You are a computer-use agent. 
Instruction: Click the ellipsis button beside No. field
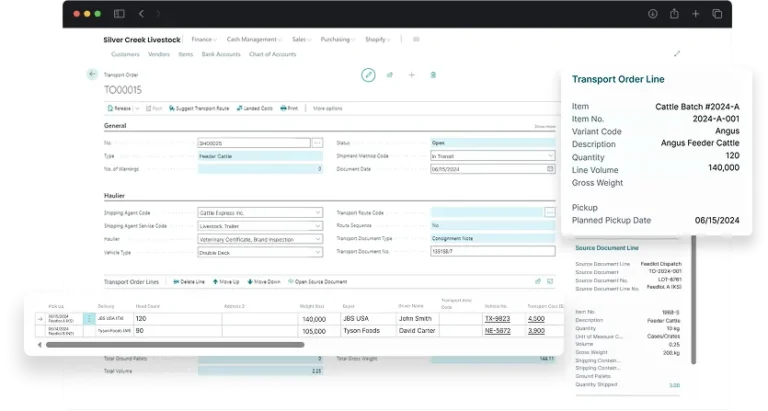(317, 143)
